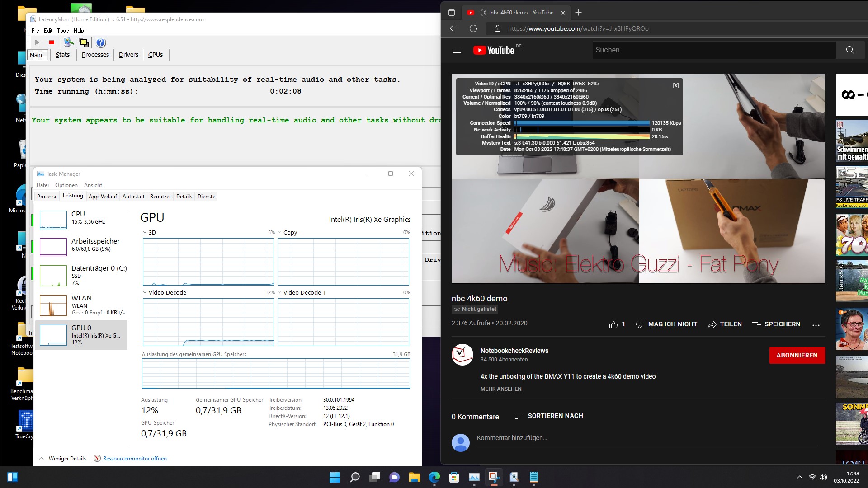Open Ressourcenmonitor öffnen link
This screenshot has width=868, height=488.
(135, 458)
